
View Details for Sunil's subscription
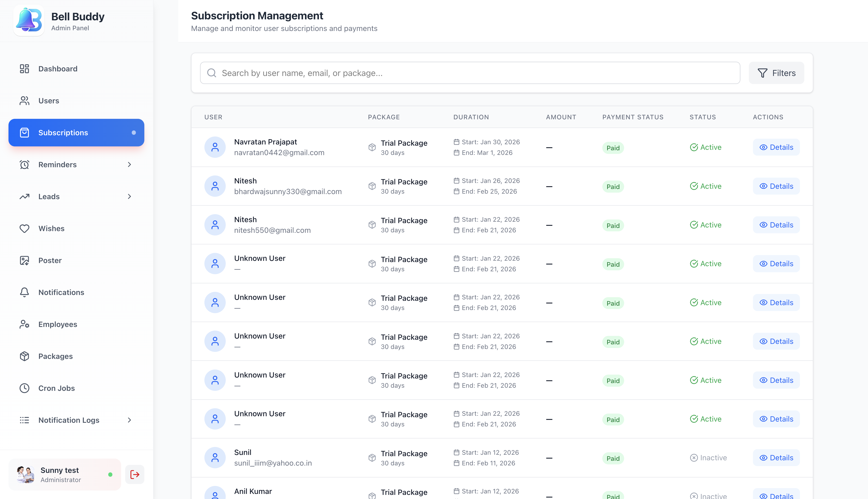pos(776,458)
